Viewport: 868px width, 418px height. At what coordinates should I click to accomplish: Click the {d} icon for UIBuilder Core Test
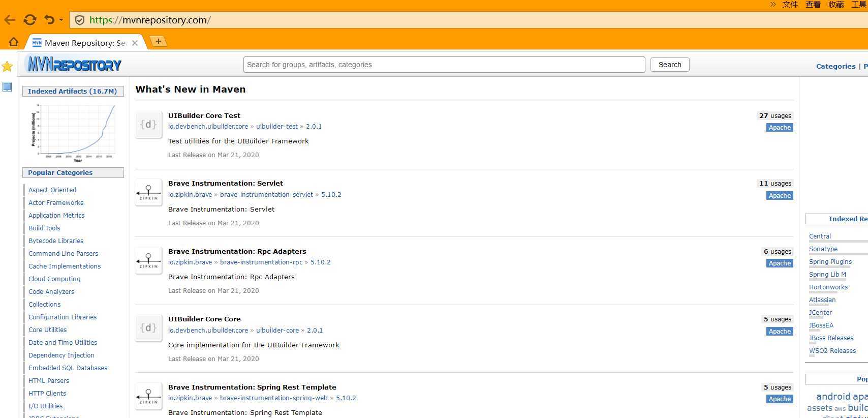[x=148, y=125]
